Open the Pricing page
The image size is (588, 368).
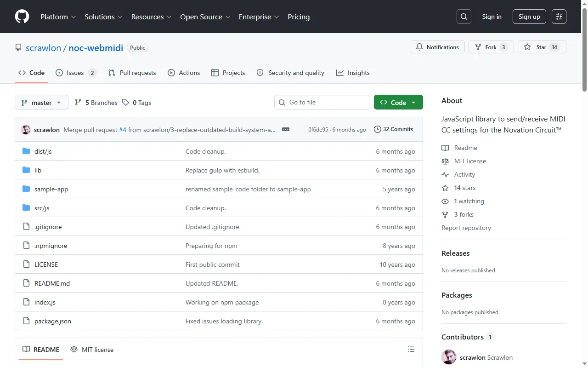tap(299, 17)
